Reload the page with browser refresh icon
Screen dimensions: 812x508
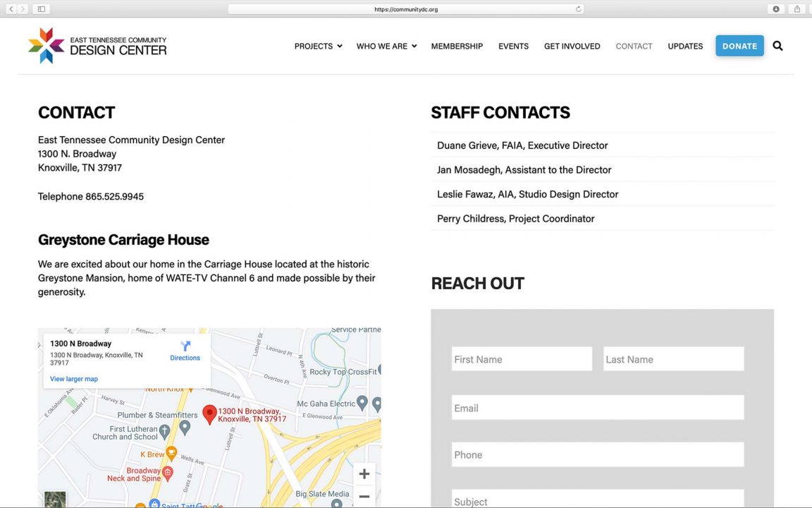coord(579,9)
